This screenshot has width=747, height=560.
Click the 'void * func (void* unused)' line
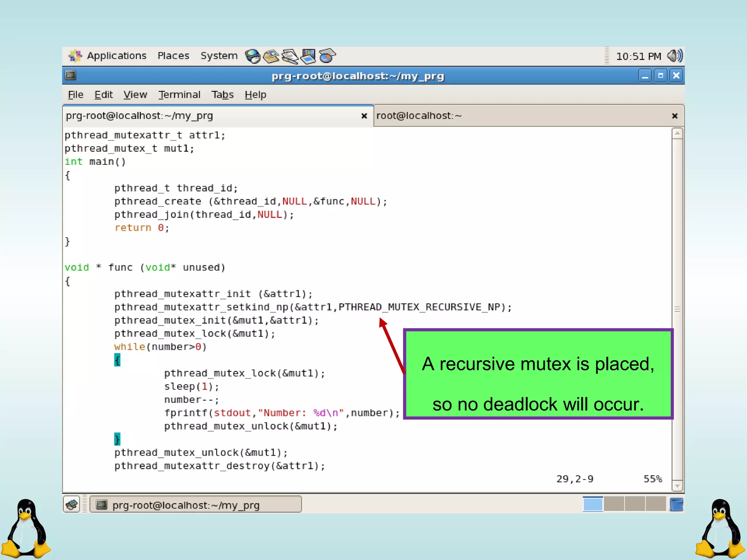(145, 268)
